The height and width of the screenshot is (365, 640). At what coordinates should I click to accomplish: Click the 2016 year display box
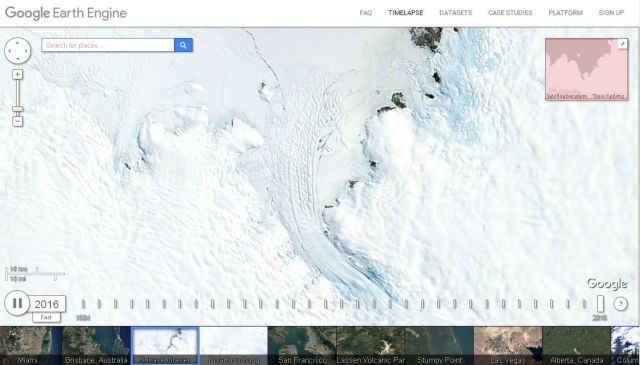(47, 304)
